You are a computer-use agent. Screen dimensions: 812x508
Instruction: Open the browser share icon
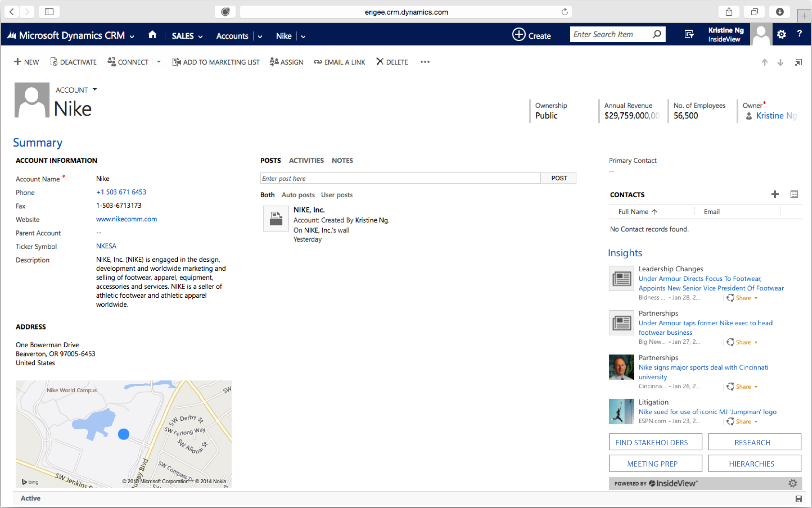coord(729,12)
